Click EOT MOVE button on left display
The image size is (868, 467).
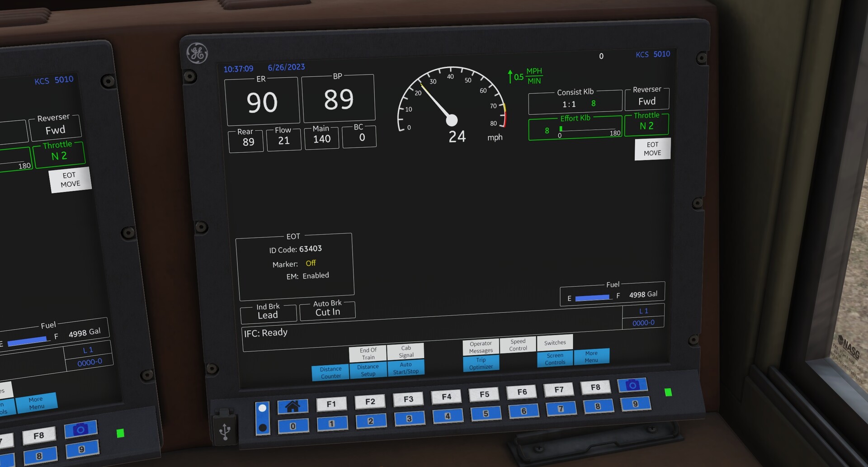(70, 179)
